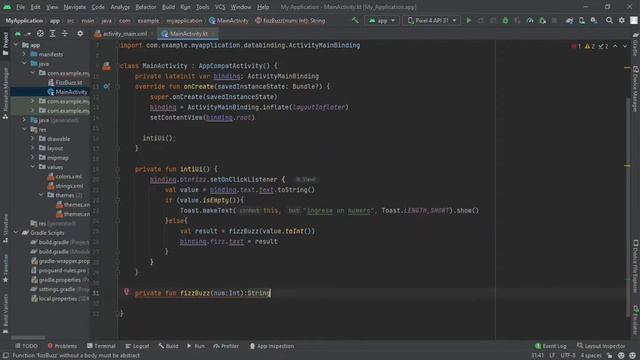Open colors.xml in the project tree
The height and width of the screenshot is (360, 640).
pos(65,176)
